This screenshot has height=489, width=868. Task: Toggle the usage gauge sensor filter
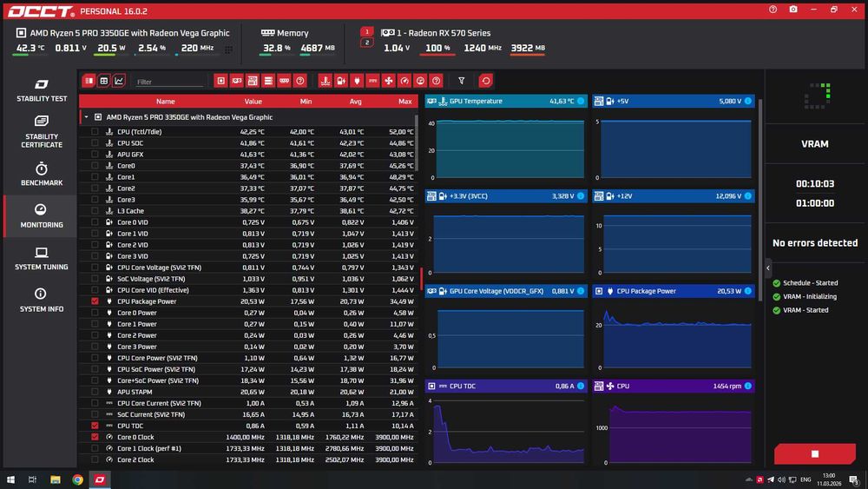tap(420, 81)
